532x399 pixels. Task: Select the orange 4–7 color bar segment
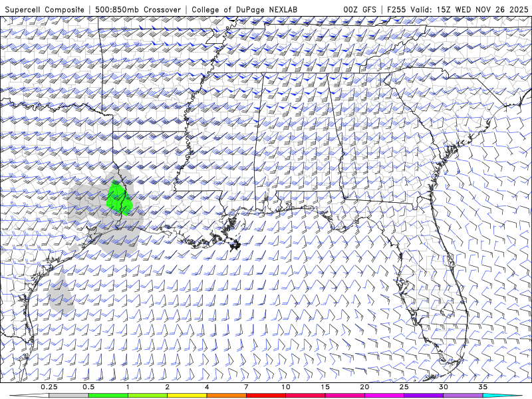click(x=226, y=396)
